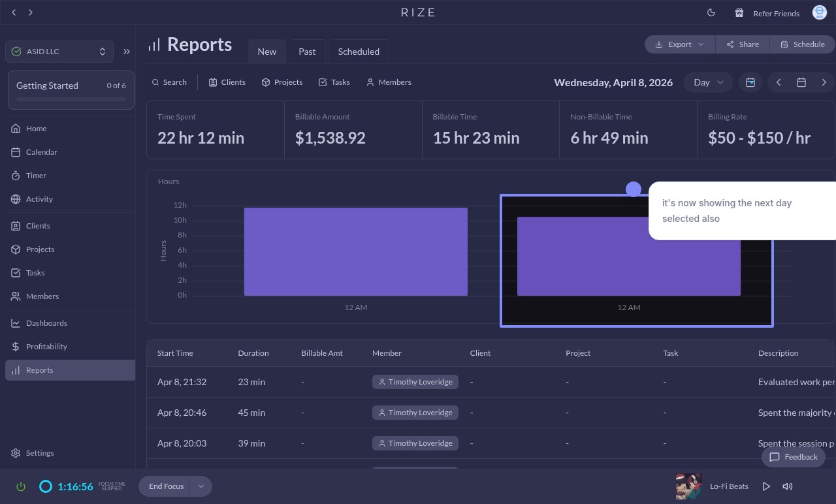Play the Lo-Fi Beats music
Screen dimensions: 836x504
coord(767,486)
